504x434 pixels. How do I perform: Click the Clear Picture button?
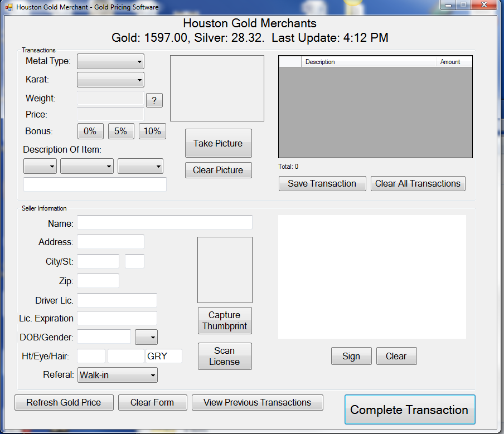pos(218,170)
